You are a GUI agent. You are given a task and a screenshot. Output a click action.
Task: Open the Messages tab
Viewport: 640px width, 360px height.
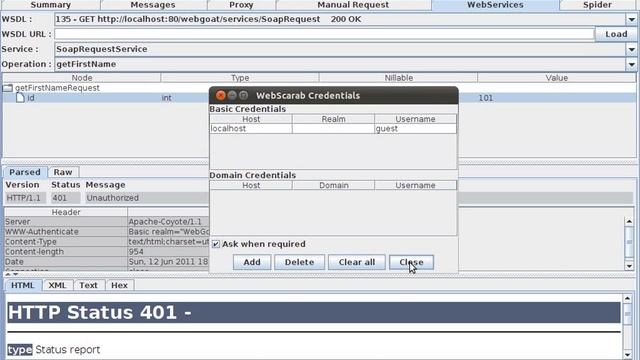point(153,5)
